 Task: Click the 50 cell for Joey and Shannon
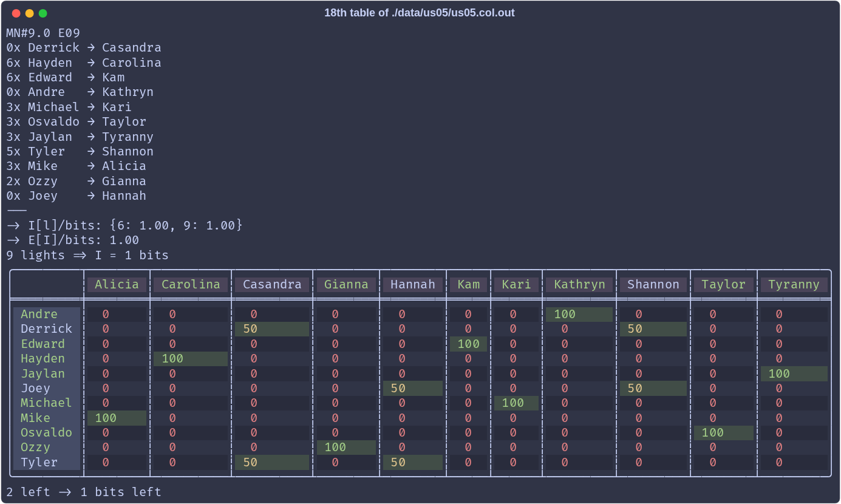coord(653,388)
